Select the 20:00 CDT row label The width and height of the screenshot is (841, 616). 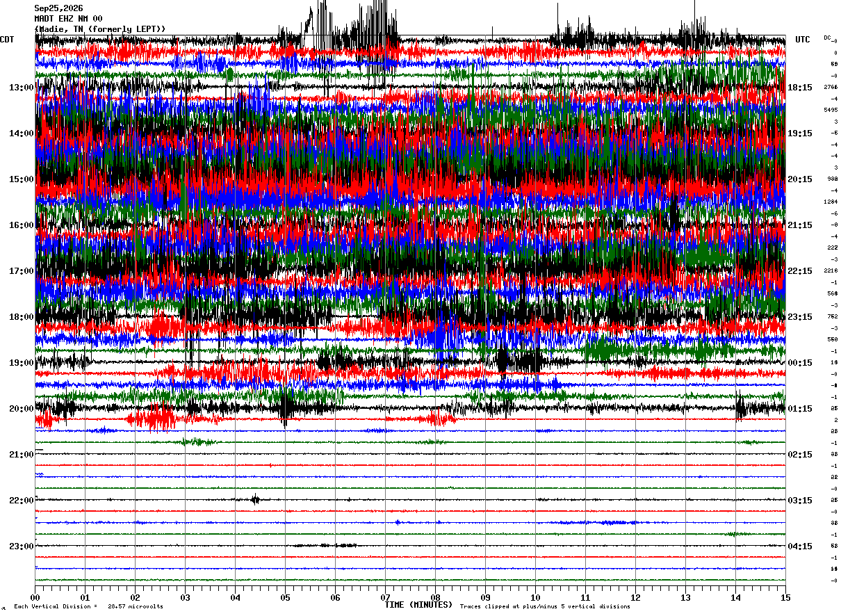click(22, 408)
